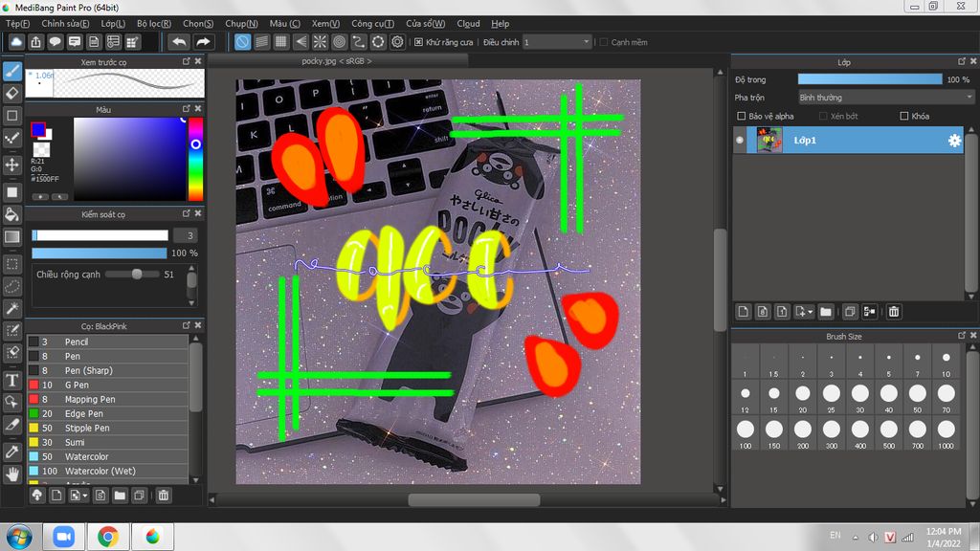The height and width of the screenshot is (551, 980).
Task: Select the Magic Wand tool
Action: (11, 308)
